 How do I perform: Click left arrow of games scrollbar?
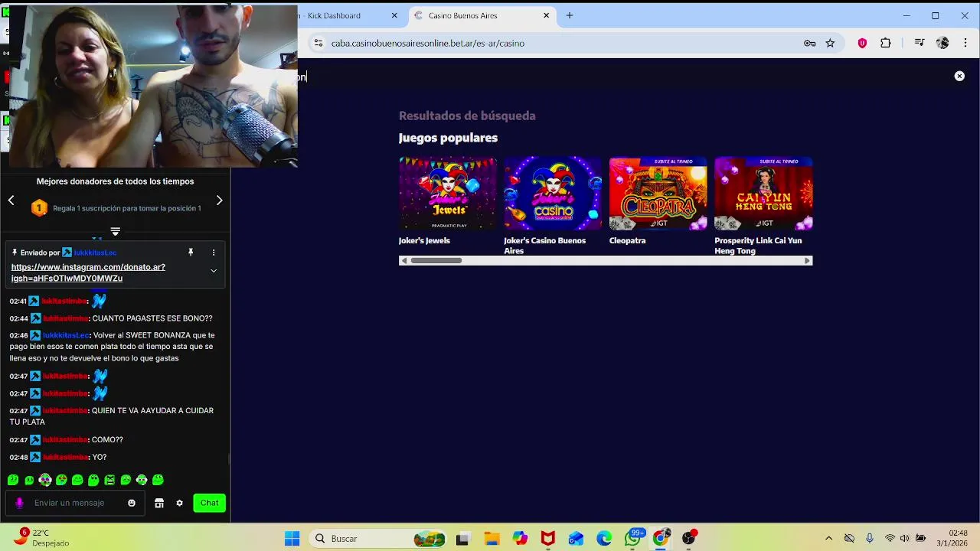pos(403,260)
